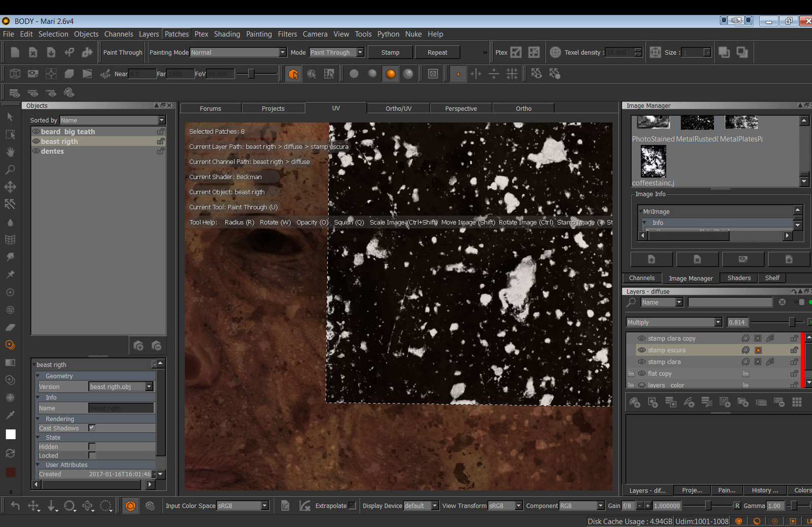
Task: Click the grid icon in layers toolbar
Action: coord(797,402)
